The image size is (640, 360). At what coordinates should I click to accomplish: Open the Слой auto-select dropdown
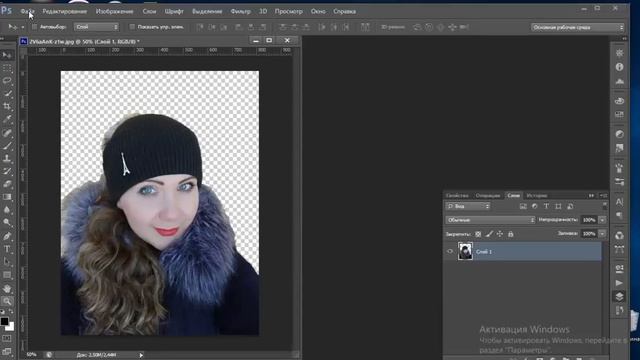96,27
